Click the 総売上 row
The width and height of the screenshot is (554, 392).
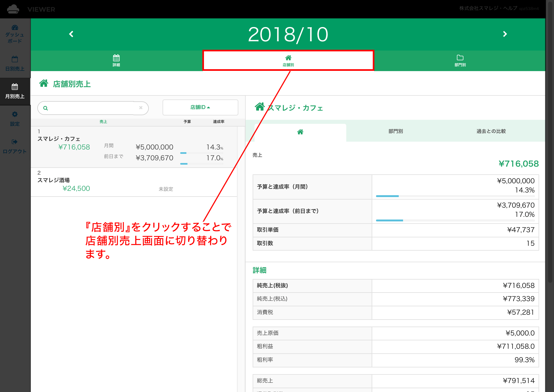(x=396, y=381)
